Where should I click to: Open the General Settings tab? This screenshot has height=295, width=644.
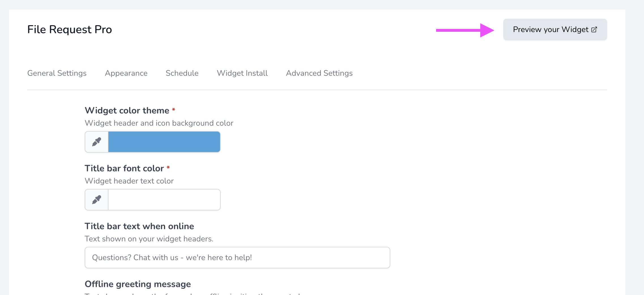[57, 73]
